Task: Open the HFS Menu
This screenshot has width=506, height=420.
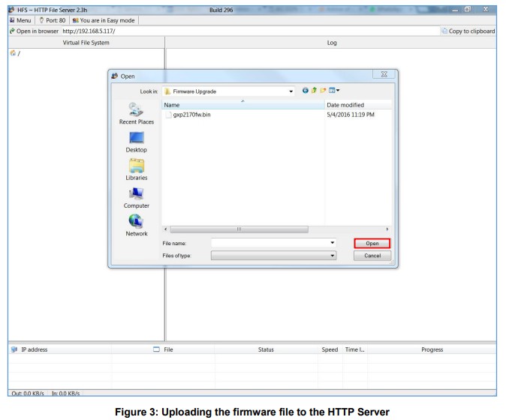Action: pos(15,19)
